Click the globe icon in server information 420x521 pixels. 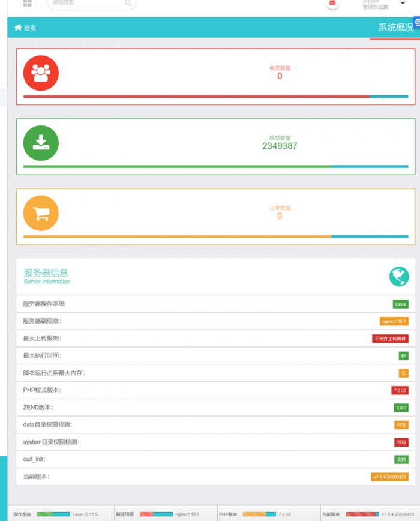[x=398, y=276]
